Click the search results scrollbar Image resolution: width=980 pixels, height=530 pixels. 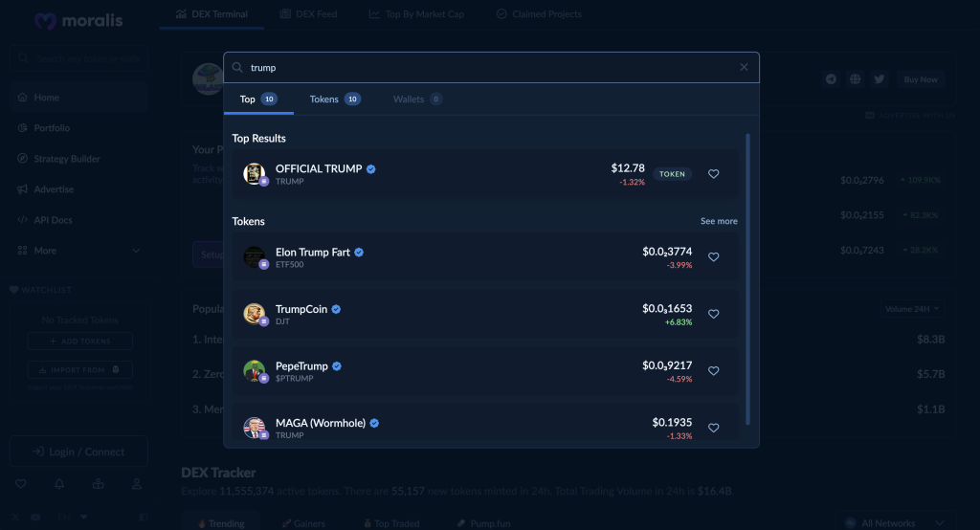[747, 278]
